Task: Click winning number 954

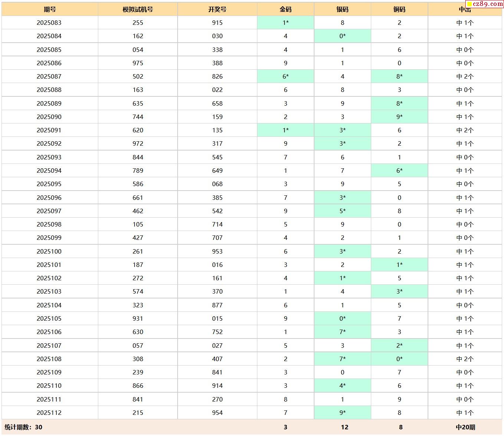Action: click(217, 413)
